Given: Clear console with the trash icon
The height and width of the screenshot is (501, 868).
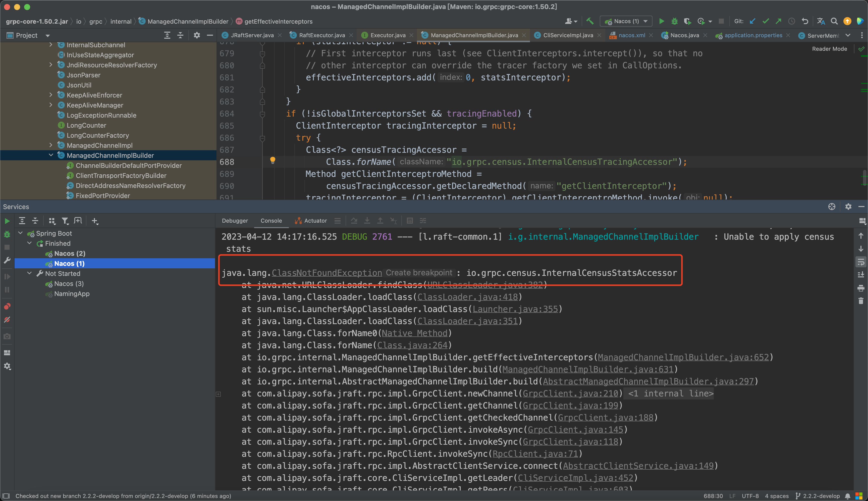Looking at the screenshot, I should tap(861, 301).
